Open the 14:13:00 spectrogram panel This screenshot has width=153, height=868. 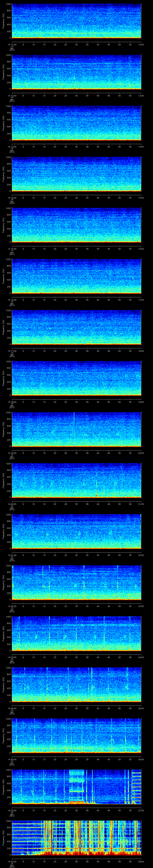coord(76,123)
